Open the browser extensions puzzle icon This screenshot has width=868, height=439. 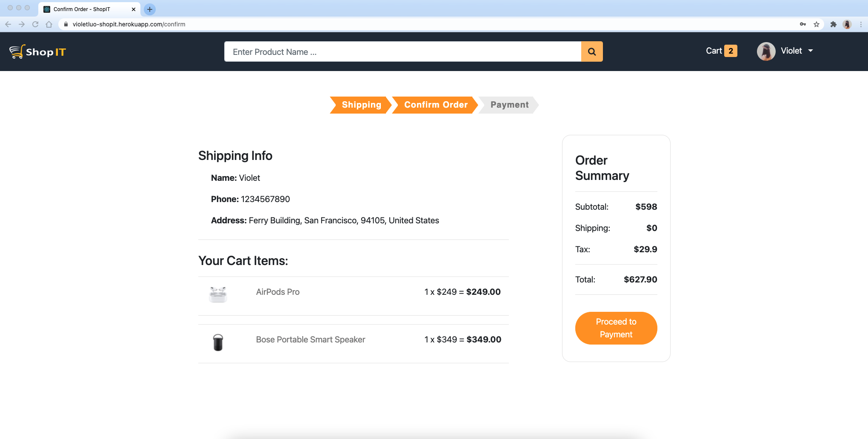(x=834, y=24)
